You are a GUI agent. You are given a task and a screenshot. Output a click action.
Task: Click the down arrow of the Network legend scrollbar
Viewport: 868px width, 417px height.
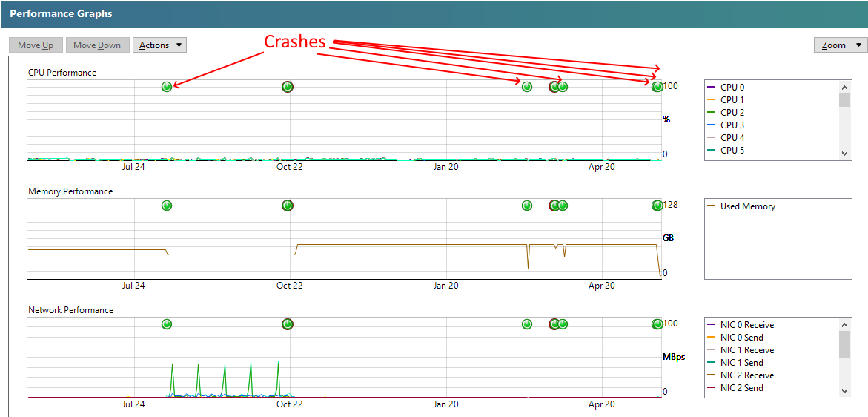click(x=844, y=391)
